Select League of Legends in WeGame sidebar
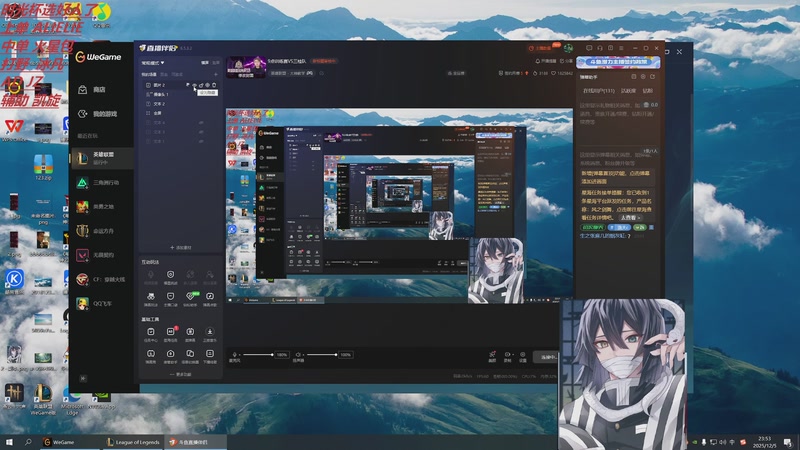Viewport: 800px width, 450px height. [102, 158]
